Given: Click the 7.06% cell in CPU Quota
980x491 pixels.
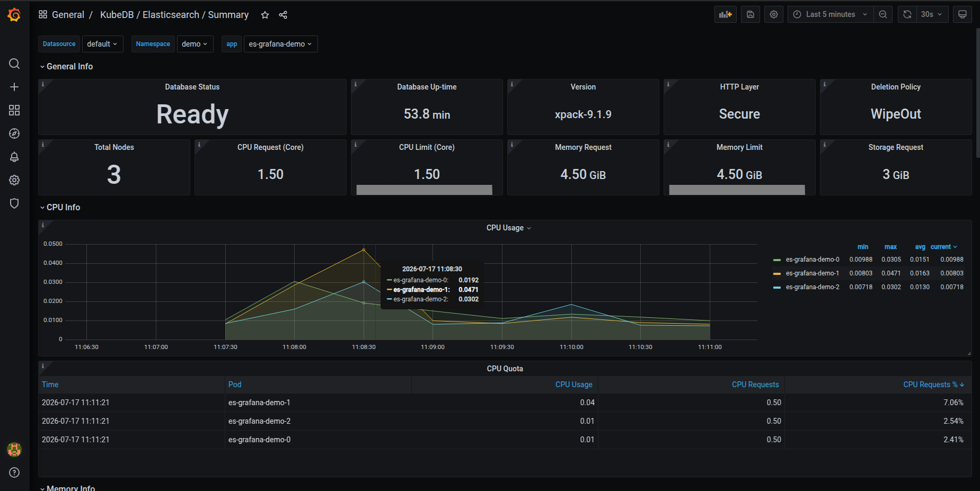Looking at the screenshot, I should 878,403.
